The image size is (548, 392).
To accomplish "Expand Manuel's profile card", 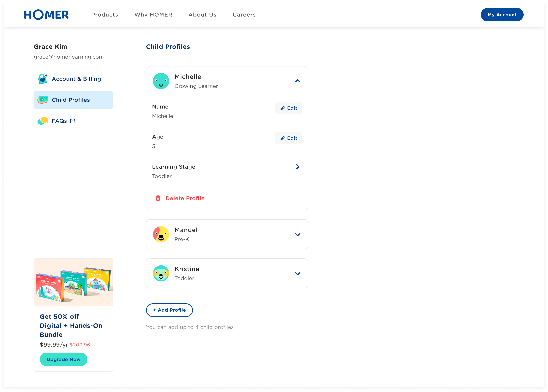I will [x=297, y=234].
